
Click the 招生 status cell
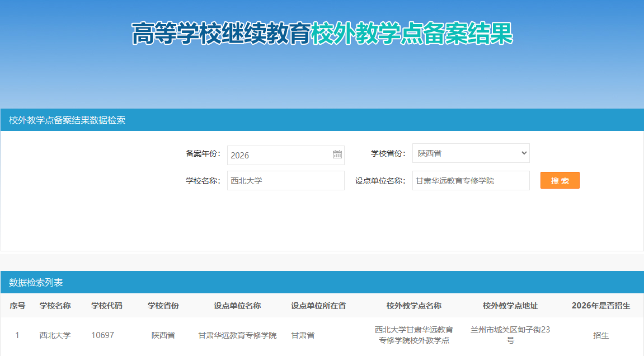click(x=601, y=335)
